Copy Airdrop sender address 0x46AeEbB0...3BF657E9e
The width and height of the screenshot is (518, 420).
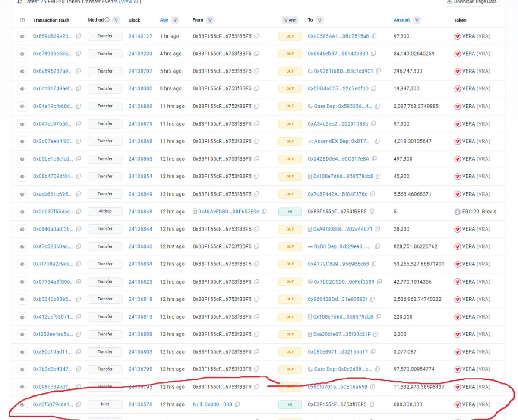[x=264, y=212]
